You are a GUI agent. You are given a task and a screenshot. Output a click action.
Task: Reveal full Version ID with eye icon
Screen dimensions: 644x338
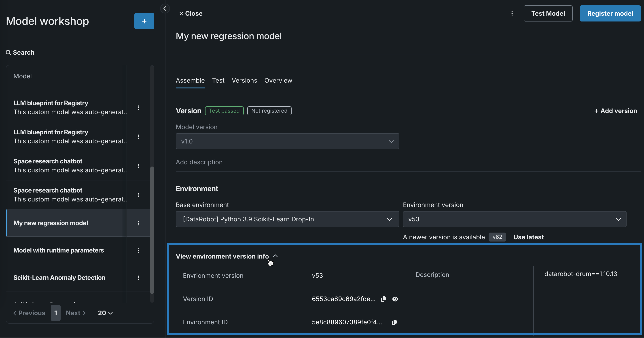tap(395, 299)
